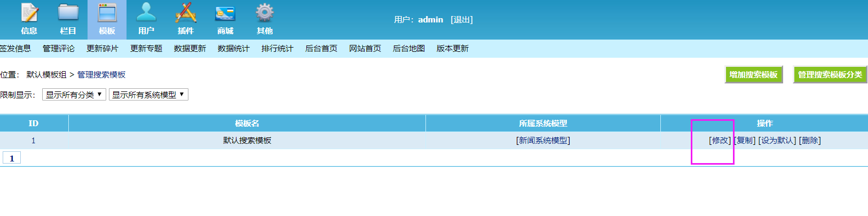The image size is (868, 216).
Task: Click the 增加搜索模板 button
Action: coord(754,75)
